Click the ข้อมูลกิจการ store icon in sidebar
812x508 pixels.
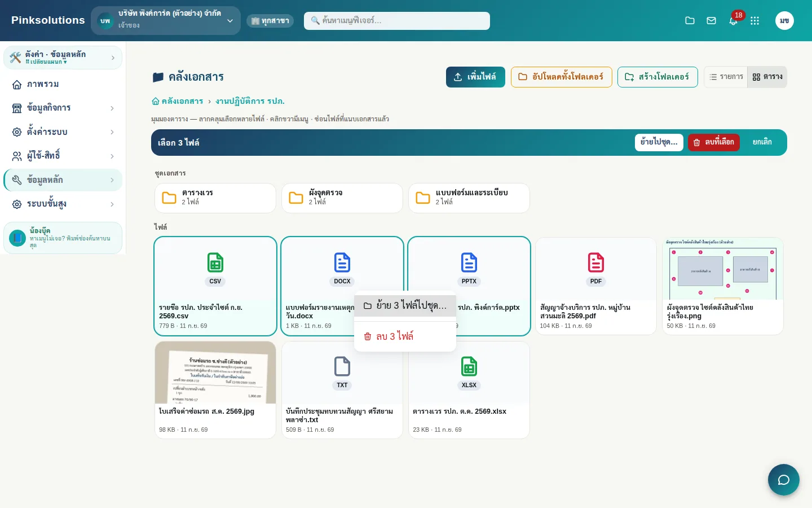[17, 108]
